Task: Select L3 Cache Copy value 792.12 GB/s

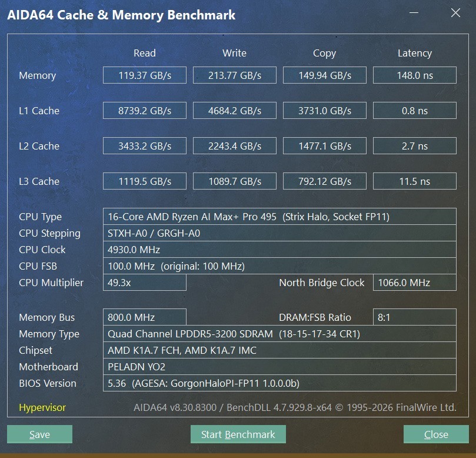Action: pyautogui.click(x=325, y=181)
